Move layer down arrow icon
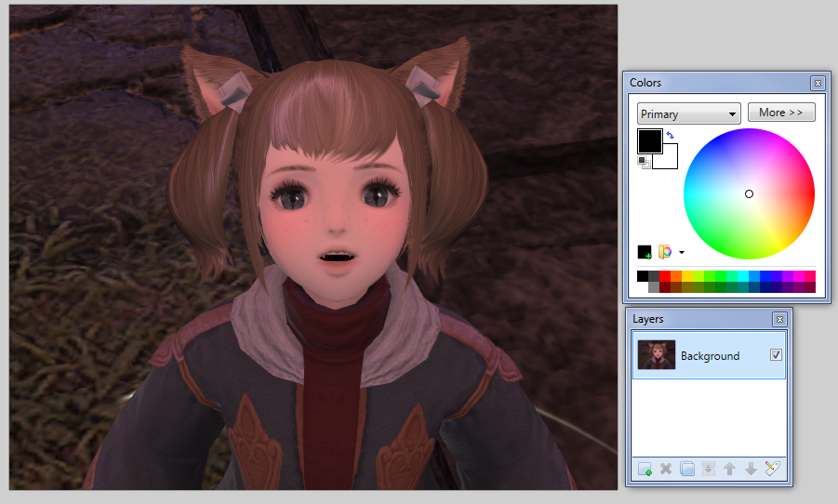This screenshot has width=838, height=504. click(751, 470)
